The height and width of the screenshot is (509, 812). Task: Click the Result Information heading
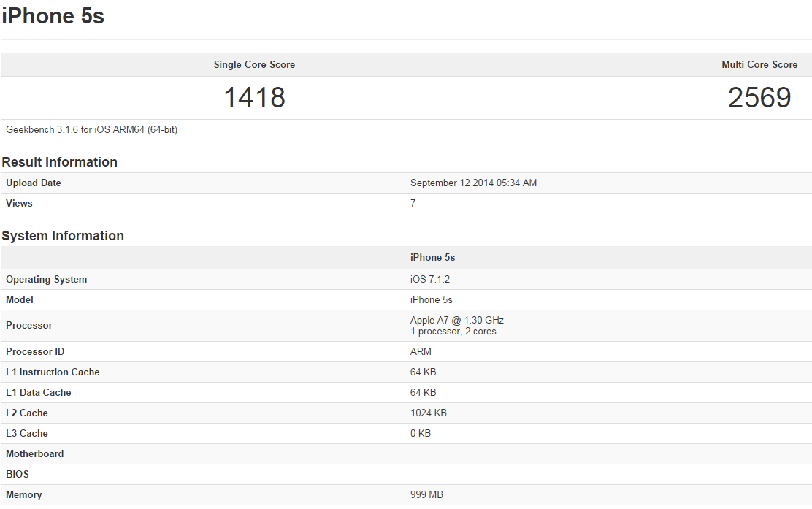[60, 162]
